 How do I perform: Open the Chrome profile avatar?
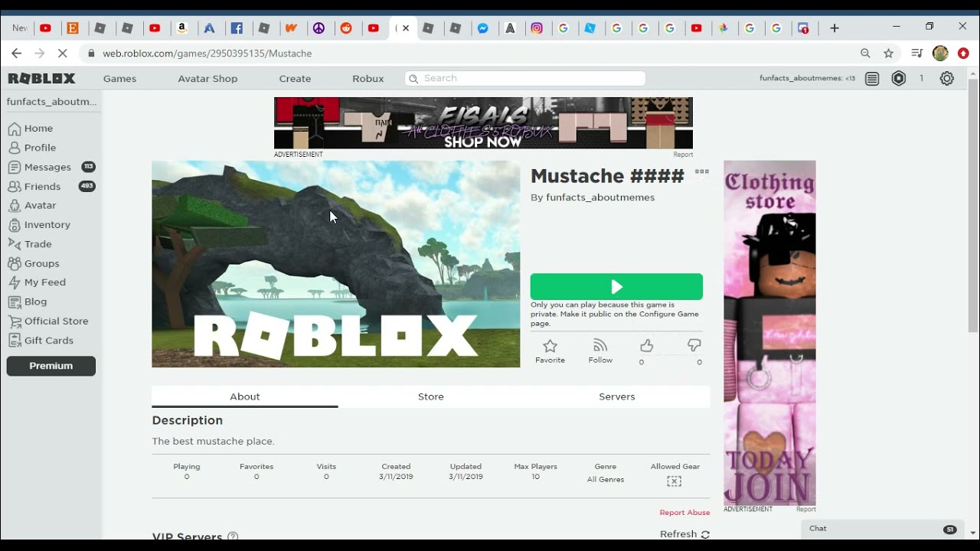coord(940,53)
